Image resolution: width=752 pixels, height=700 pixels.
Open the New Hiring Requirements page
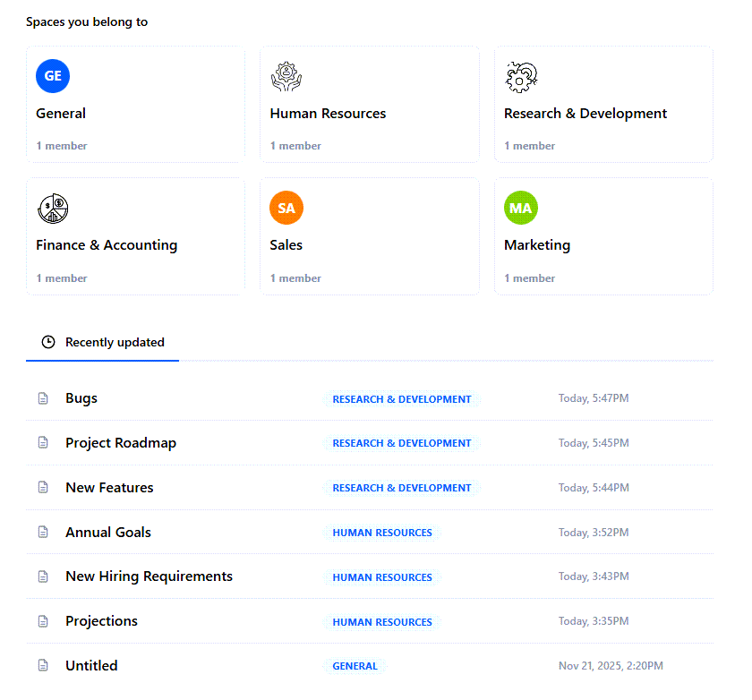(x=149, y=576)
